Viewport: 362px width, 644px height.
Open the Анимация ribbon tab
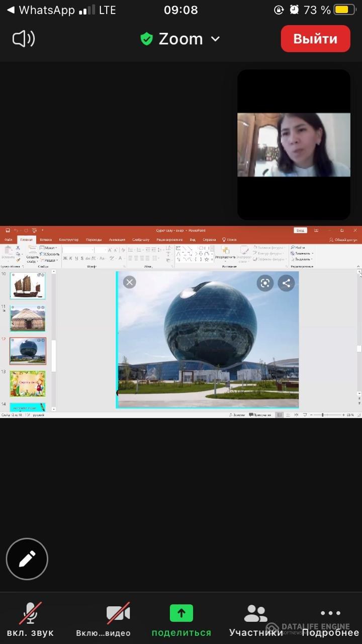tap(117, 240)
